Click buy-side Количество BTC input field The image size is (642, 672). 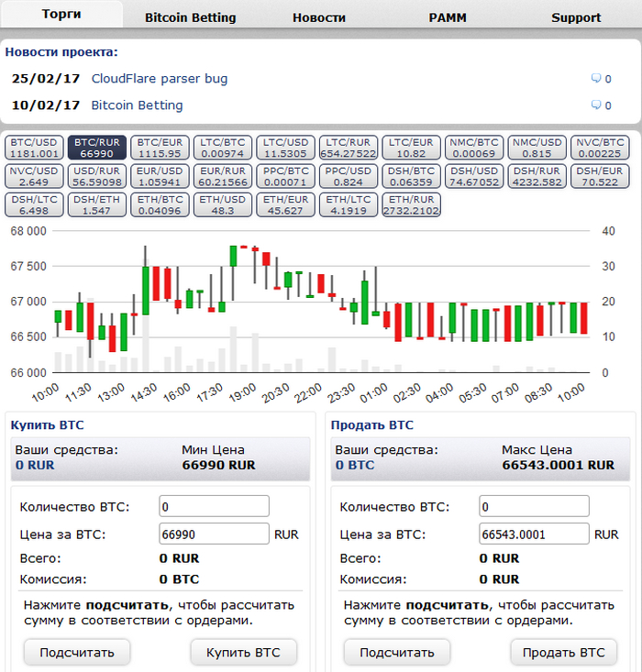(214, 507)
